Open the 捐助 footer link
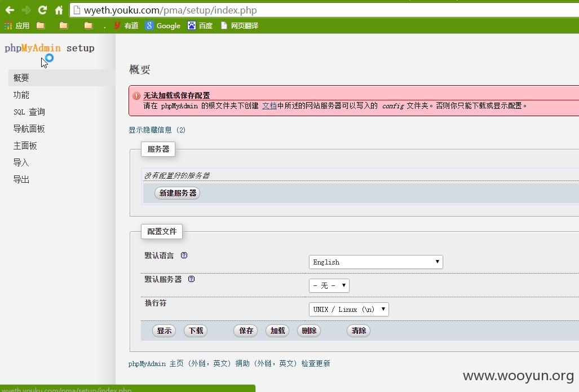Viewport: 579px width, 392px height. (x=242, y=364)
